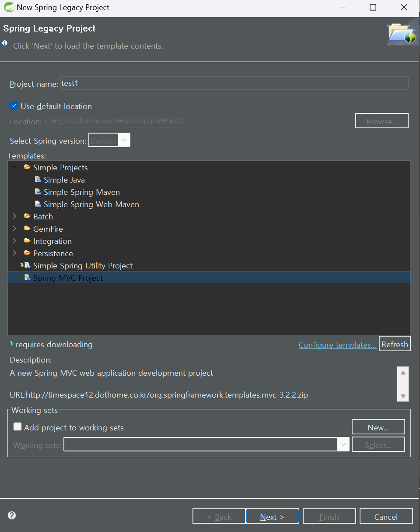Click the Simple Spring Web Maven icon
Screen dimensions: 420x532
(x=38, y=204)
